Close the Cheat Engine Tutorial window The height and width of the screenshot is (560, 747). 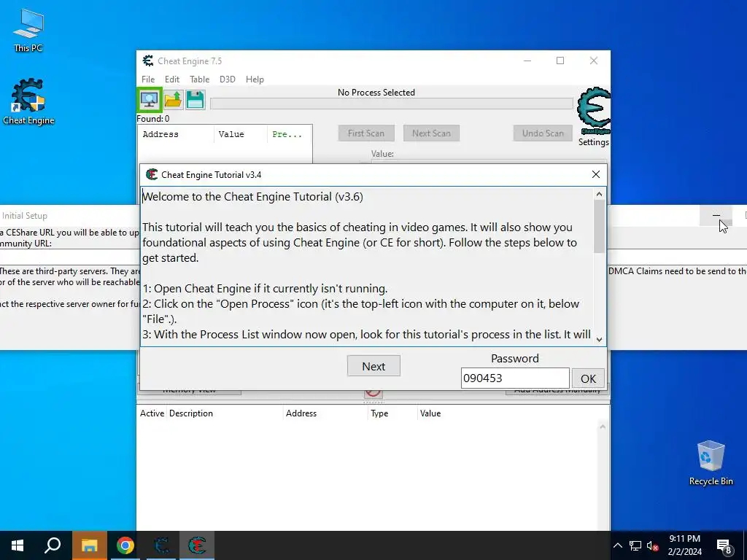595,174
